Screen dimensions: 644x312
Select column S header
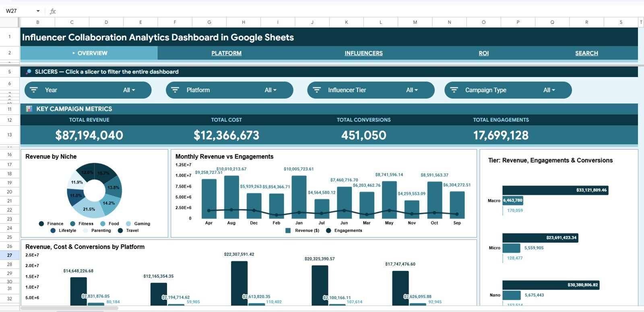pos(621,22)
